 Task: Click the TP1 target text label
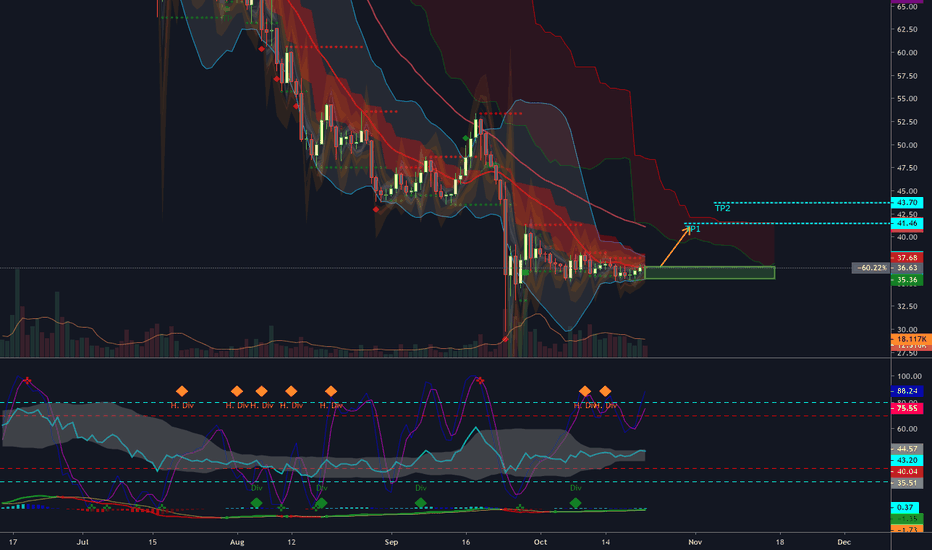[x=694, y=229]
